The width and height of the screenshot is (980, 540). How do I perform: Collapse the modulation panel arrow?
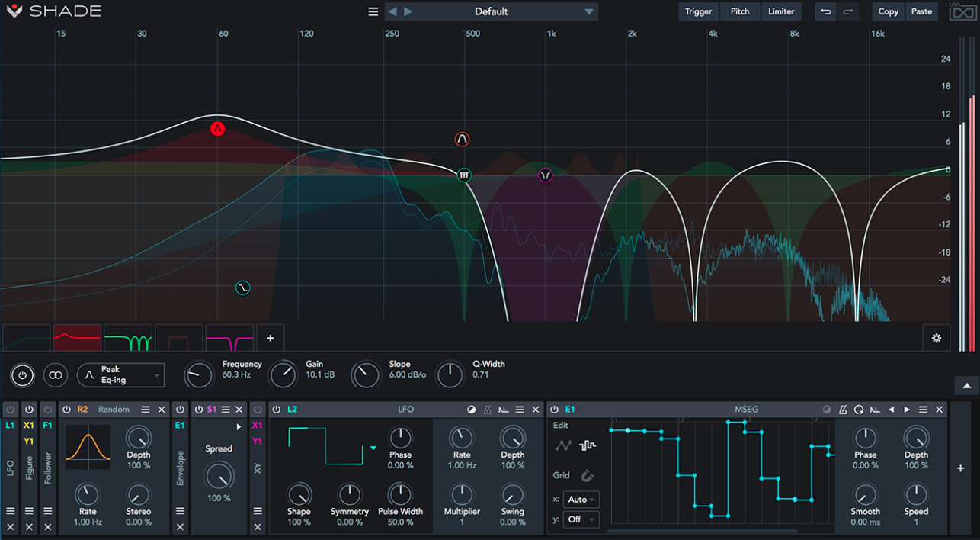[967, 386]
